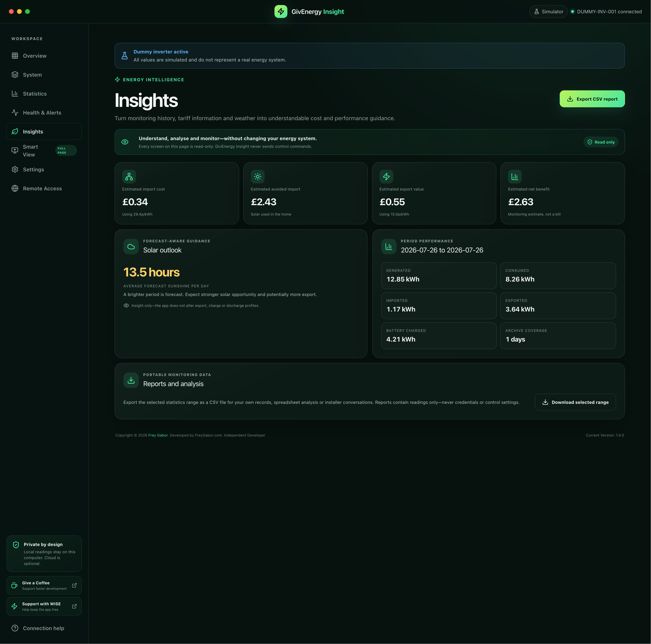Click the Current Version: 1.4.0 text
Viewport: 651px width, 644px height.
605,435
